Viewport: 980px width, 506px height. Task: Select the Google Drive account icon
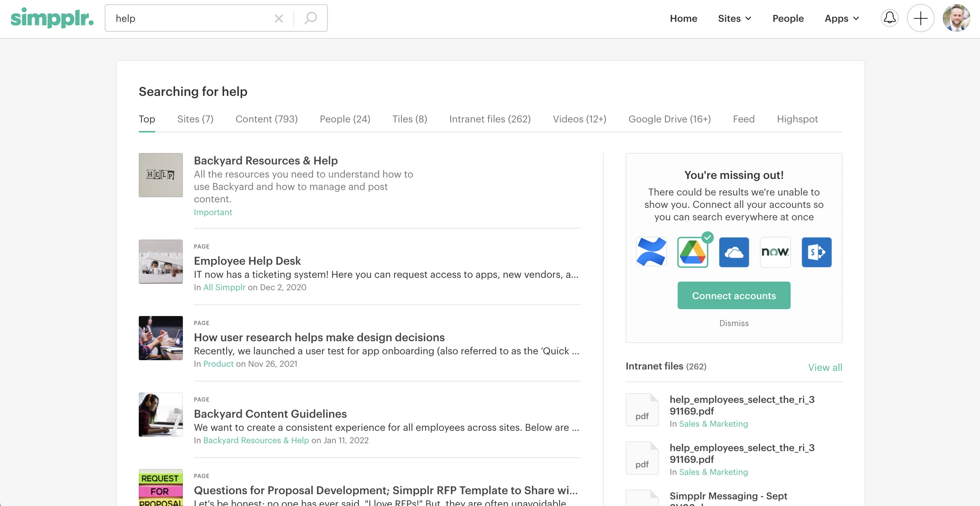click(693, 252)
